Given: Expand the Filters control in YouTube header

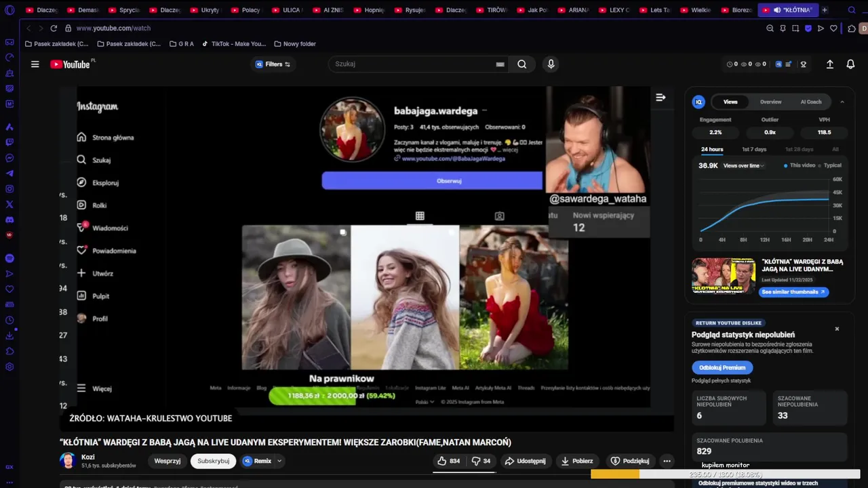Looking at the screenshot, I should click(x=273, y=64).
